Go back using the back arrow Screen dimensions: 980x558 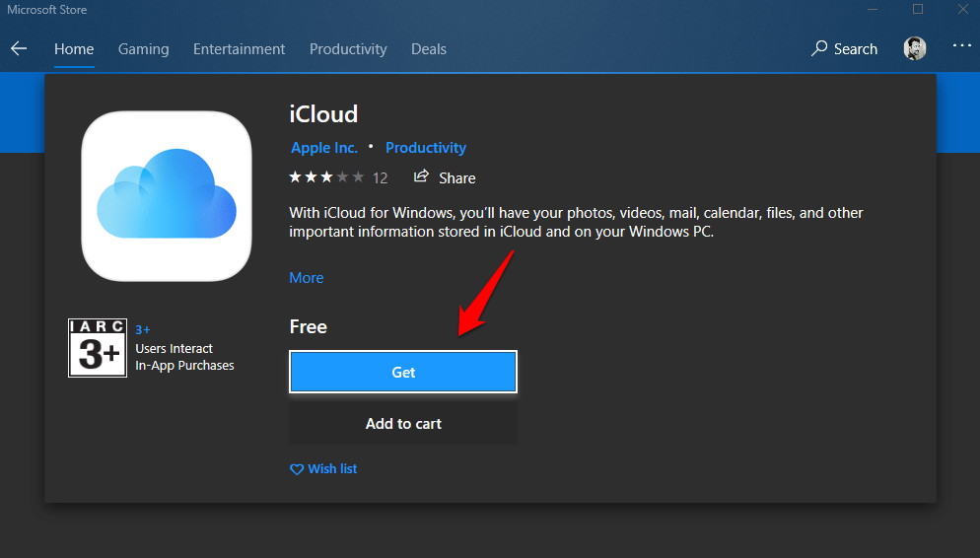[19, 48]
